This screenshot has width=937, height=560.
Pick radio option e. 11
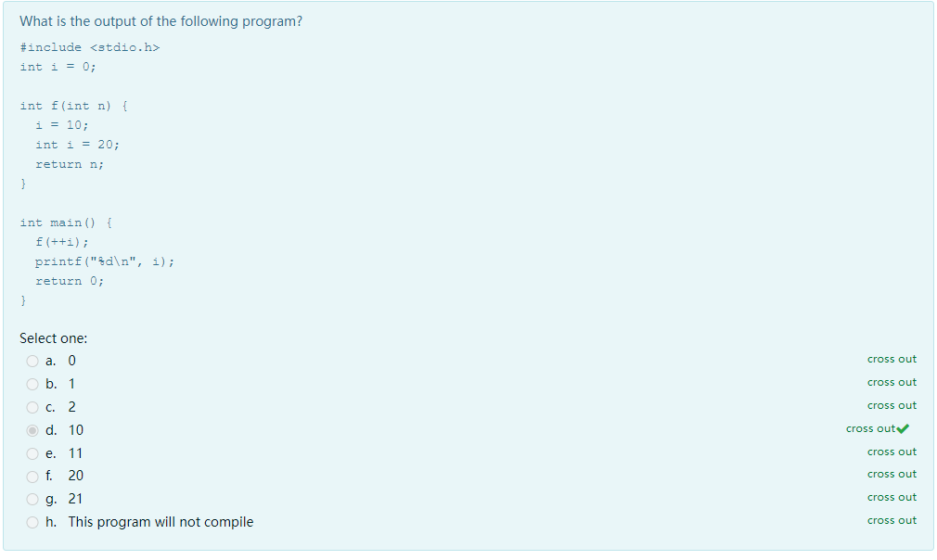tap(32, 454)
